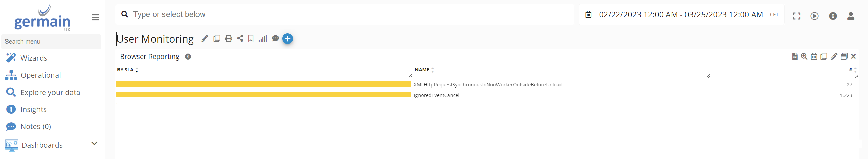Image resolution: width=868 pixels, height=159 pixels.
Task: Export Browser Reporting as CSV
Action: (794, 57)
